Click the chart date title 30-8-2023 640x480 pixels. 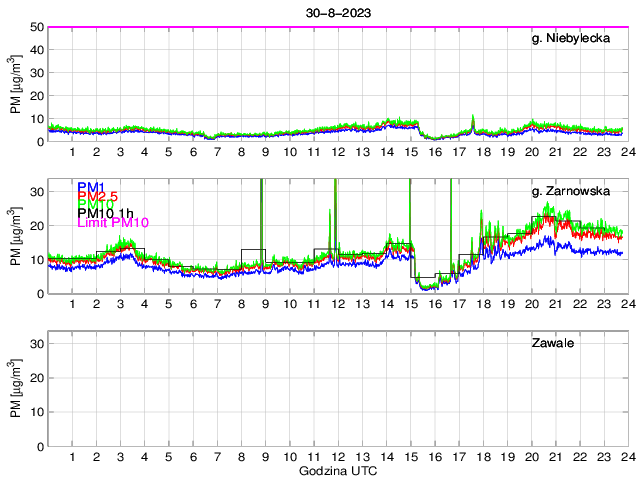pos(336,12)
